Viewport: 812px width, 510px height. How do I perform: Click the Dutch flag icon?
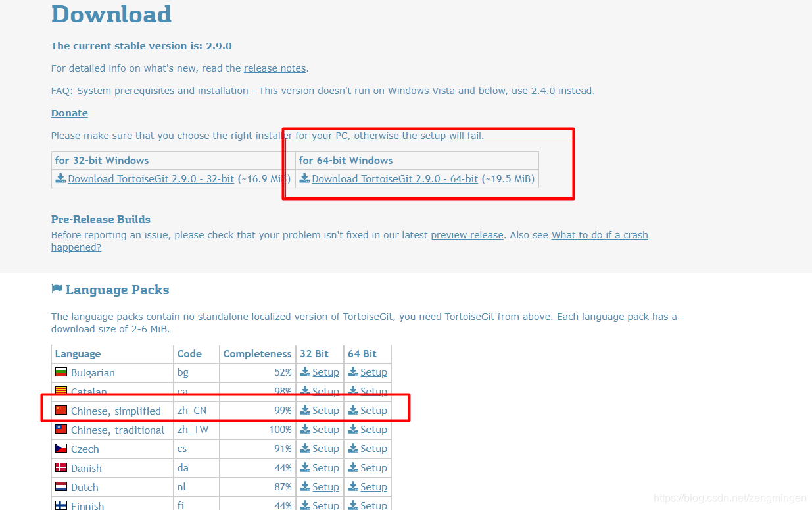[61, 487]
